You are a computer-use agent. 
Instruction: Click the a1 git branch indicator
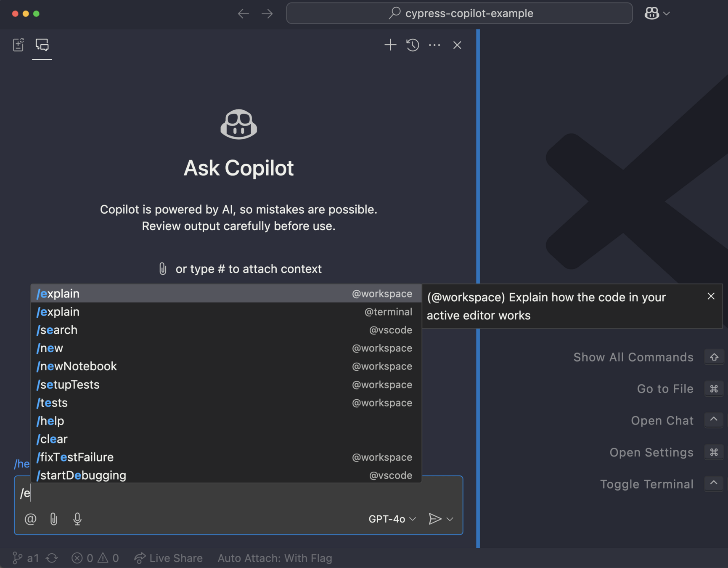[x=26, y=558]
